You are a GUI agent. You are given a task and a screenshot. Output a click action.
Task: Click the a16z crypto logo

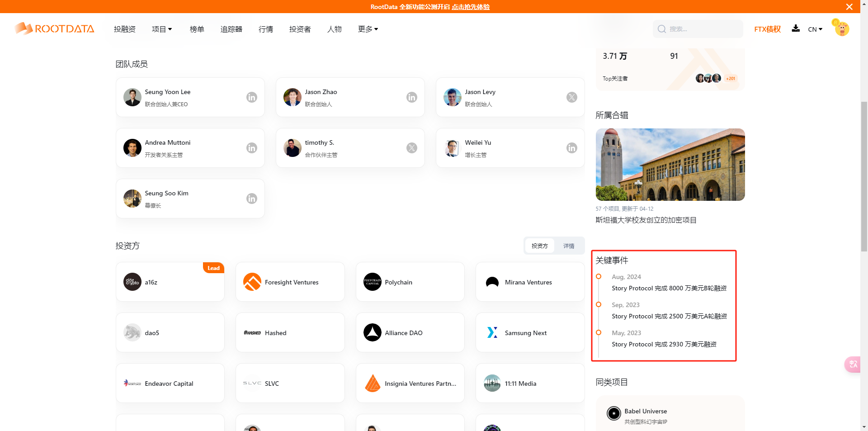tap(132, 282)
